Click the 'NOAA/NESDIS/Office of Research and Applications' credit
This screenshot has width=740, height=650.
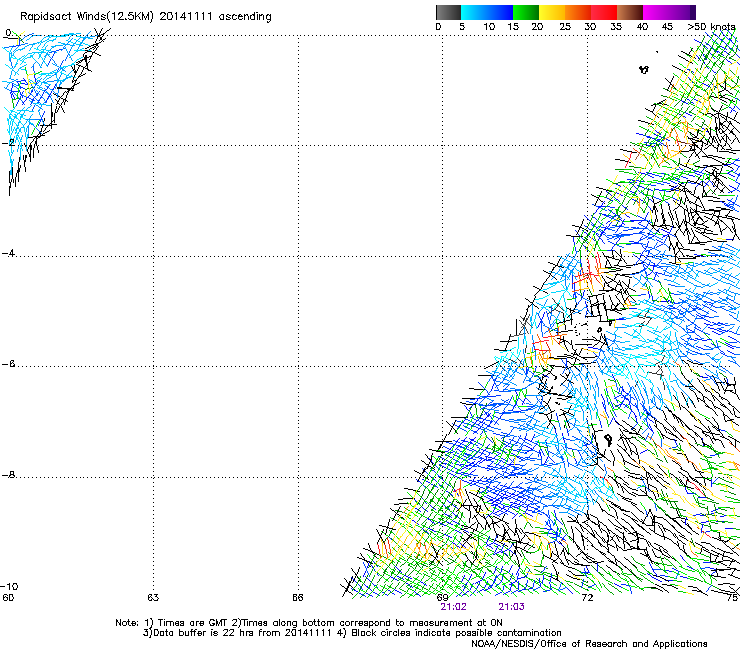[x=589, y=644]
